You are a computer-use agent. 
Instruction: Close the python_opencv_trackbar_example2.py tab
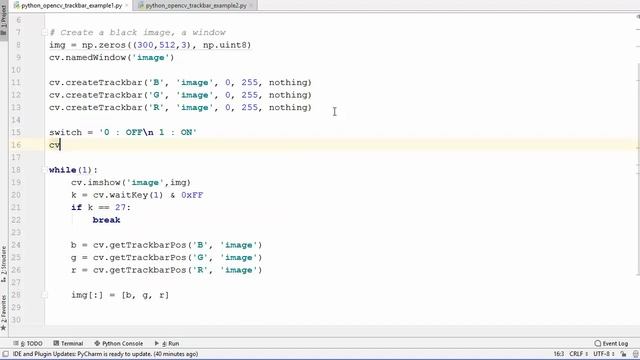251,6
